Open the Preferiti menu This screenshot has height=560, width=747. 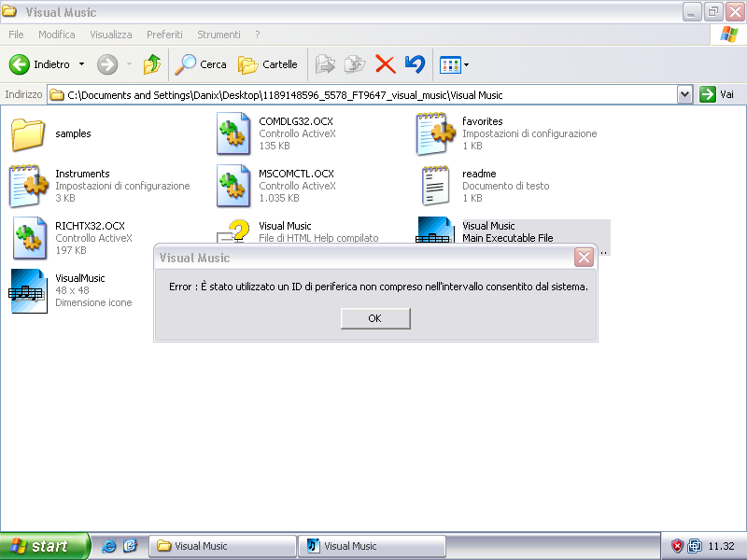[x=164, y=35]
